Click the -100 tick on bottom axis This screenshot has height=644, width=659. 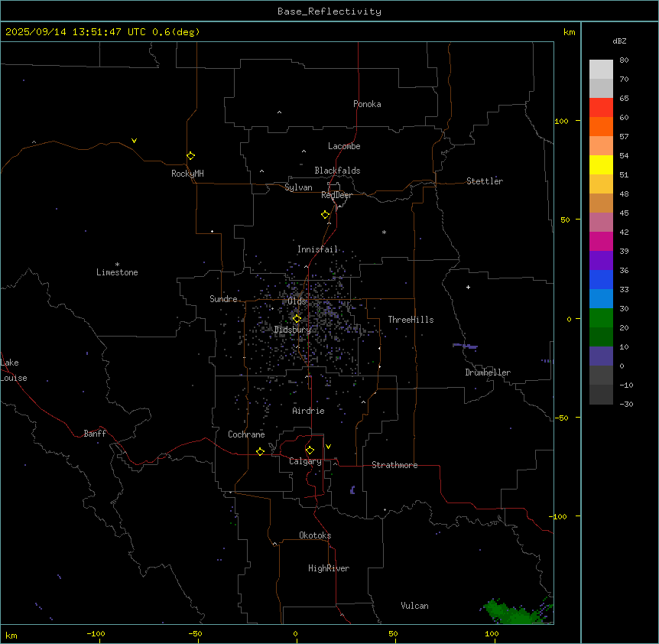coord(96,633)
